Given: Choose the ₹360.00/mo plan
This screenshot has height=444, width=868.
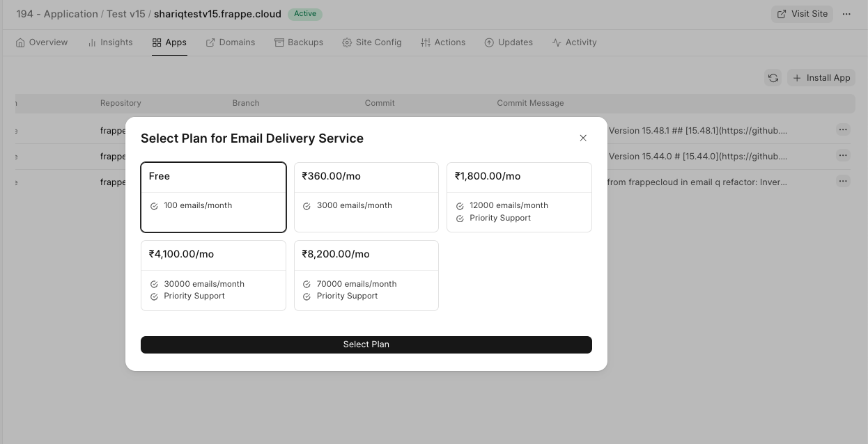Looking at the screenshot, I should [x=366, y=197].
